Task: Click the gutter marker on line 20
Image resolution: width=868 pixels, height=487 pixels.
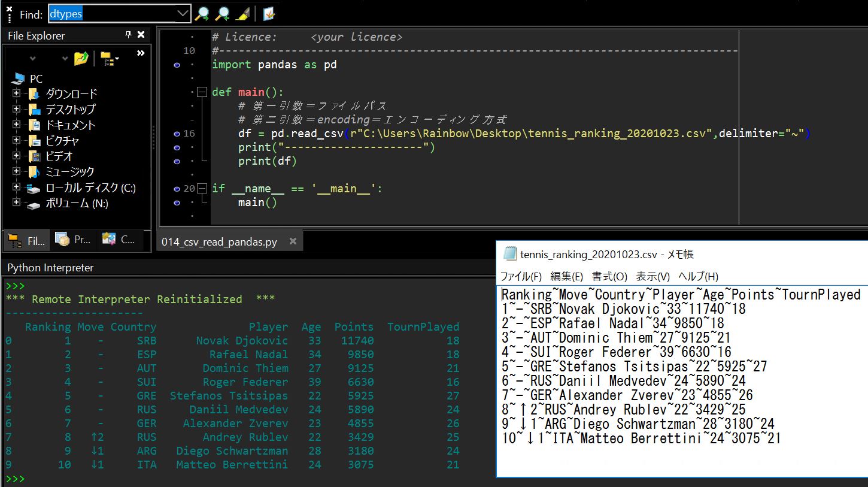Action: click(x=177, y=189)
